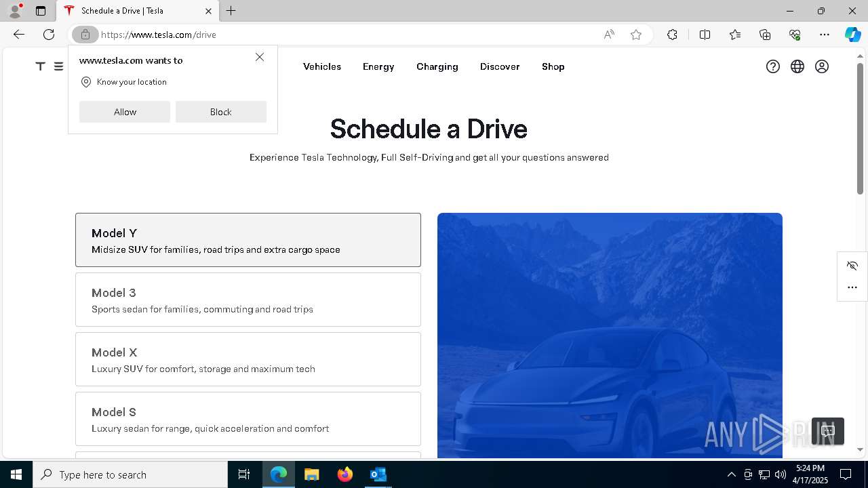This screenshot has width=868, height=488.
Task: Open the Extensions puzzle icon
Action: point(672,35)
